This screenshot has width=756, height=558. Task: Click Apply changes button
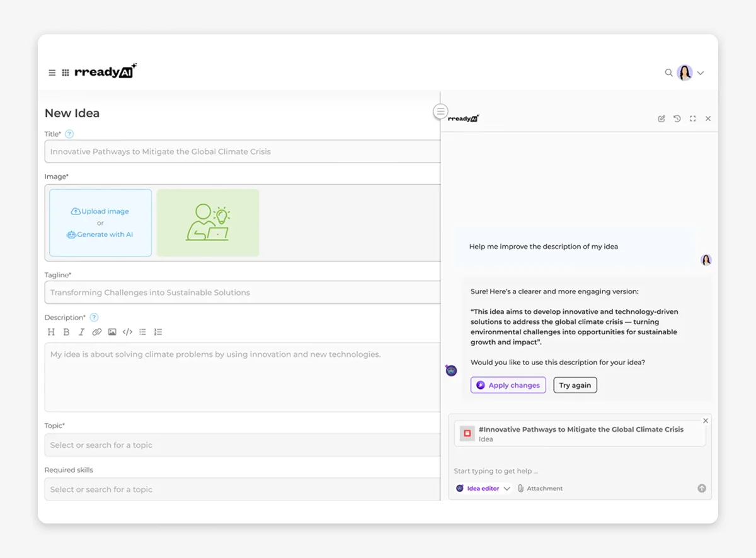point(508,385)
